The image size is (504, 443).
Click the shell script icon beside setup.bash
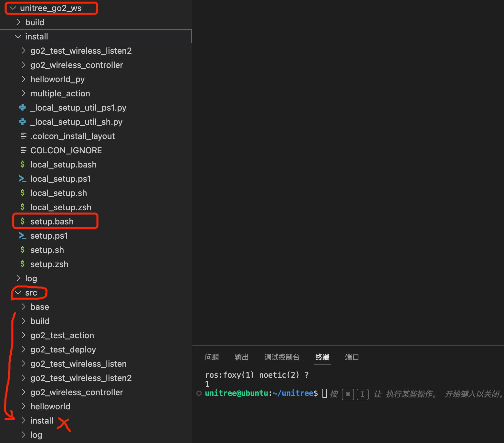[x=22, y=221]
